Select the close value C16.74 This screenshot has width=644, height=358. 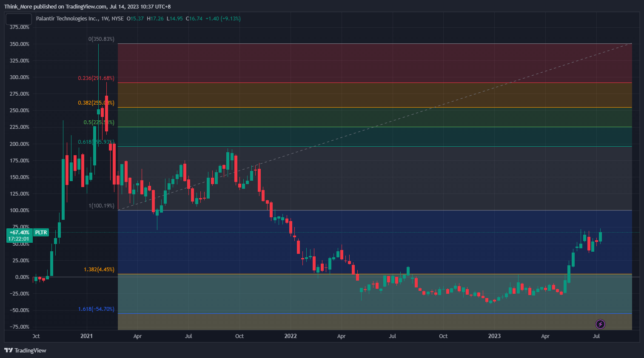click(x=194, y=19)
